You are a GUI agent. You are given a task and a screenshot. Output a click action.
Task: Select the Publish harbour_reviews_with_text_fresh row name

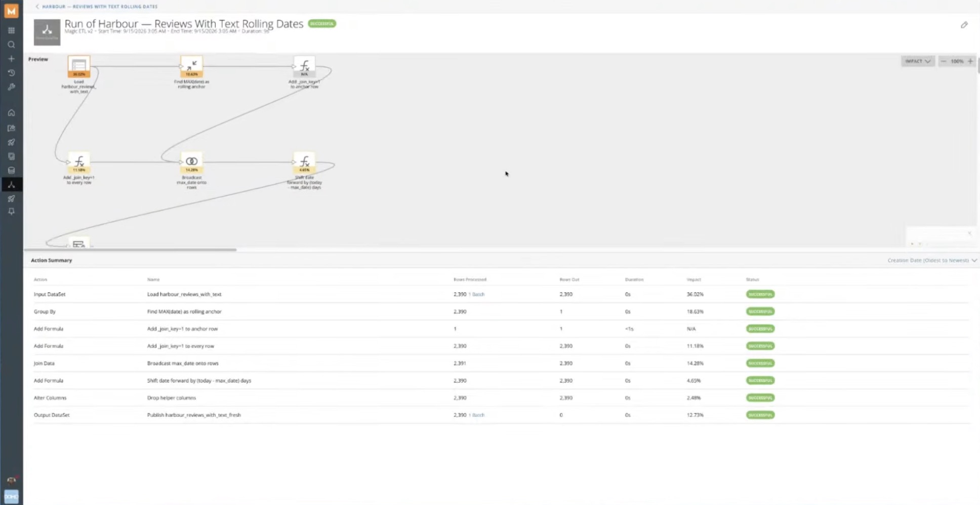click(194, 415)
